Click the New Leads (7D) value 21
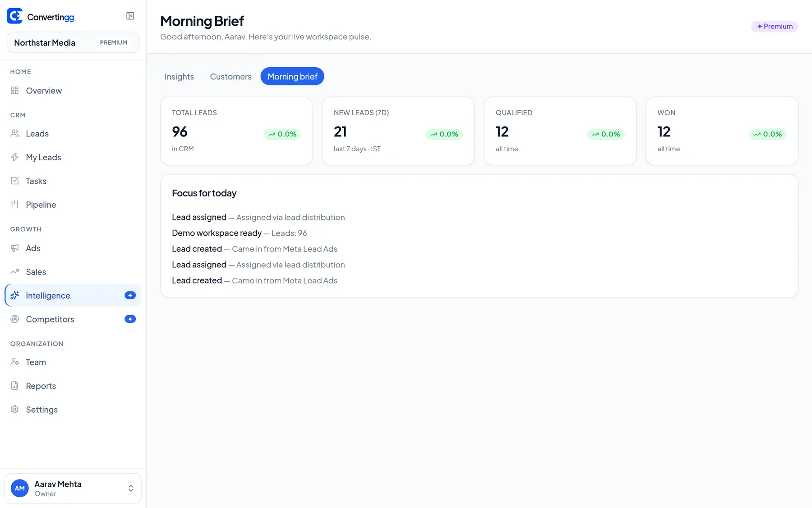 coord(340,131)
